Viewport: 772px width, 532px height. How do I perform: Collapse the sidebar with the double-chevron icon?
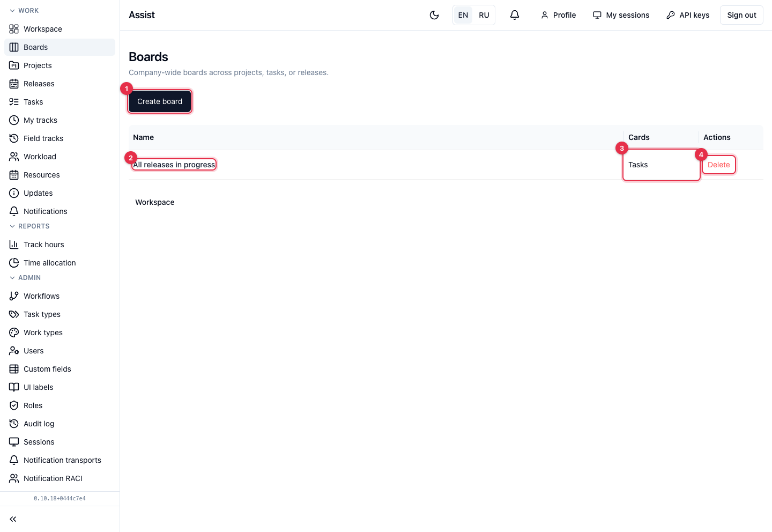(x=13, y=519)
